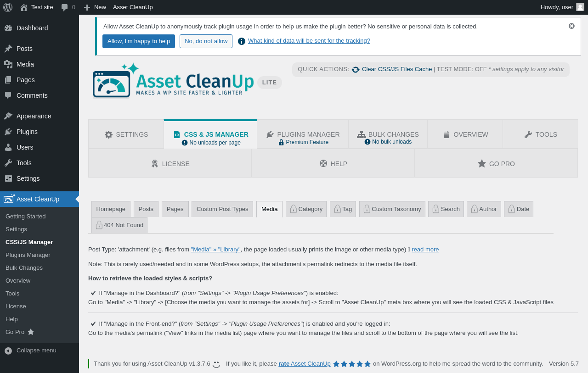The width and height of the screenshot is (588, 373).
Task: Click the user avatar icon
Action: pos(580,7)
